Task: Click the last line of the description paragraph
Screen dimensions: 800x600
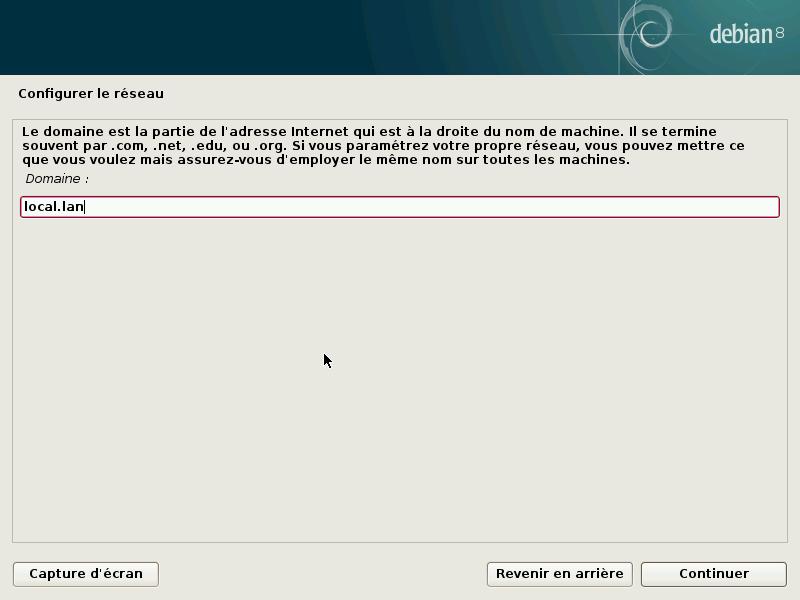Action: click(325, 160)
